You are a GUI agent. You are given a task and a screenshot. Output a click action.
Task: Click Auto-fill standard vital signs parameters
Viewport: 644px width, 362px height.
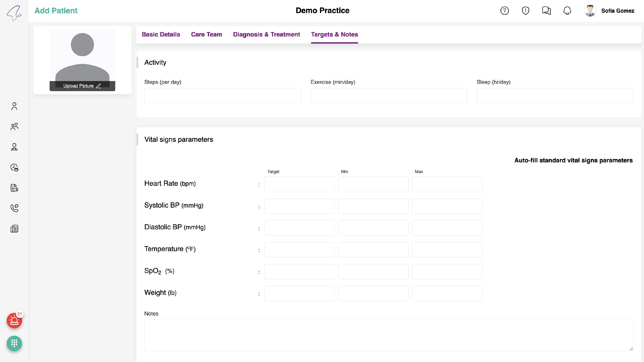573,160
